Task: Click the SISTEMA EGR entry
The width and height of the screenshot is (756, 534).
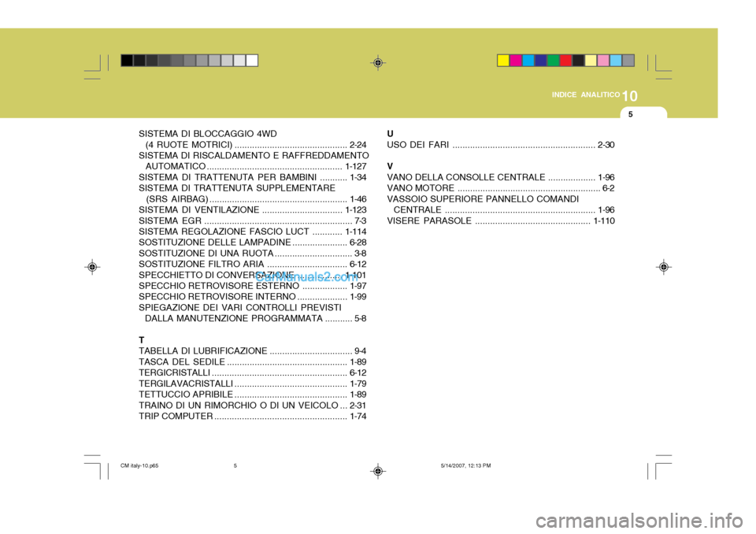Action: click(253, 221)
